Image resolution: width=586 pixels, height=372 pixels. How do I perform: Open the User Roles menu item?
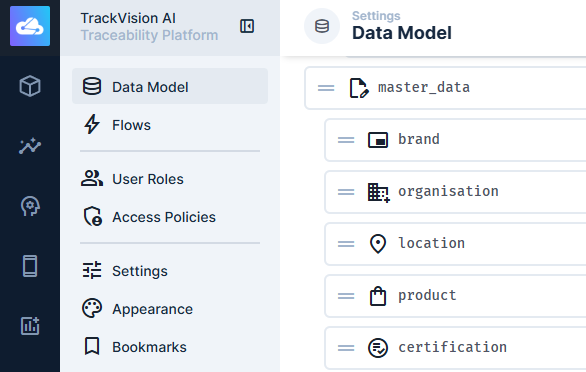click(x=170, y=179)
